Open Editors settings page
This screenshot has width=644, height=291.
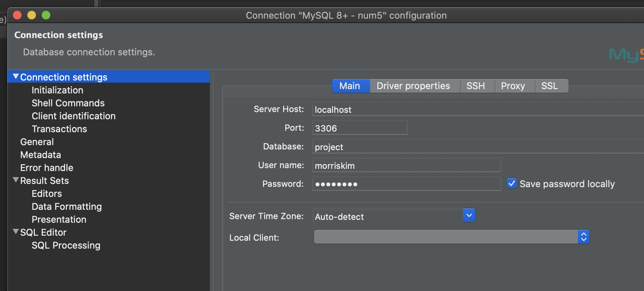[x=47, y=193]
